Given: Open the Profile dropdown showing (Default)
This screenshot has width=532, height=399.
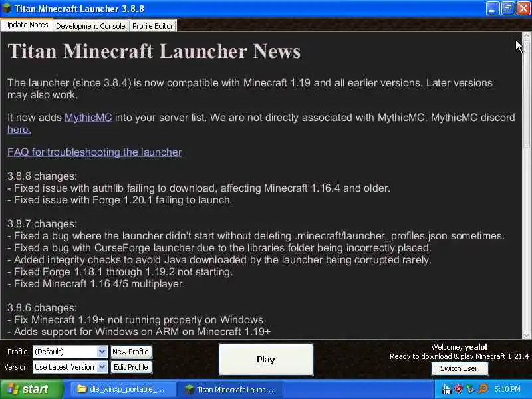Looking at the screenshot, I should (x=70, y=352).
